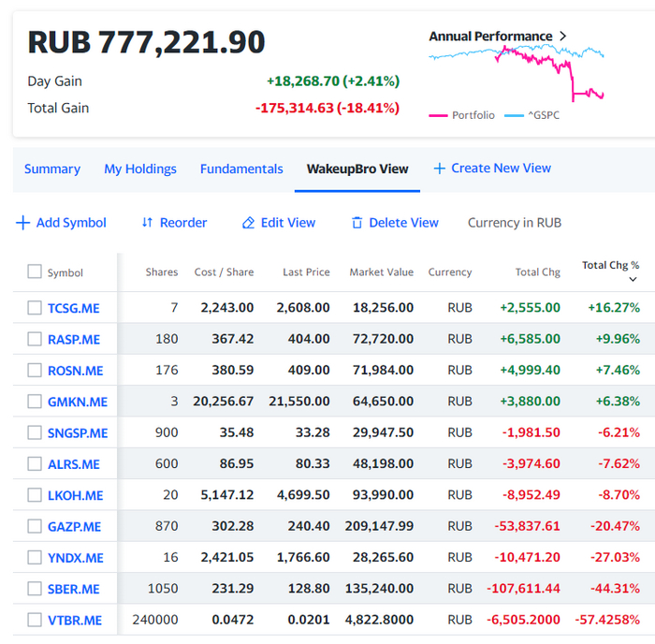Tick the checkbox next to GAZP.ME
Image resolution: width=655 pixels, height=644 pixels.
tap(35, 526)
